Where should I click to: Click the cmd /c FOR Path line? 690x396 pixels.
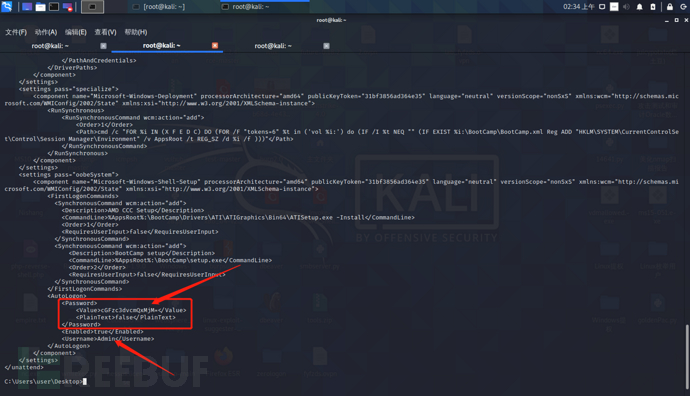coord(341,135)
